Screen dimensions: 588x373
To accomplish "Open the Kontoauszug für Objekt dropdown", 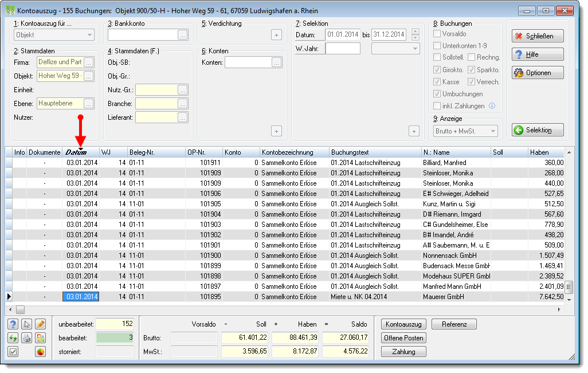I will [x=54, y=35].
